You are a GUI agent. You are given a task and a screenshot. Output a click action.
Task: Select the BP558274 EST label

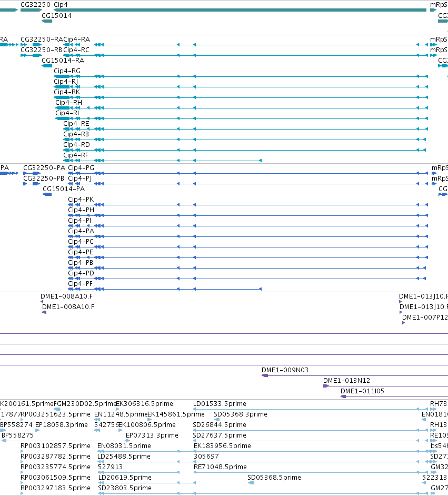pos(16,425)
